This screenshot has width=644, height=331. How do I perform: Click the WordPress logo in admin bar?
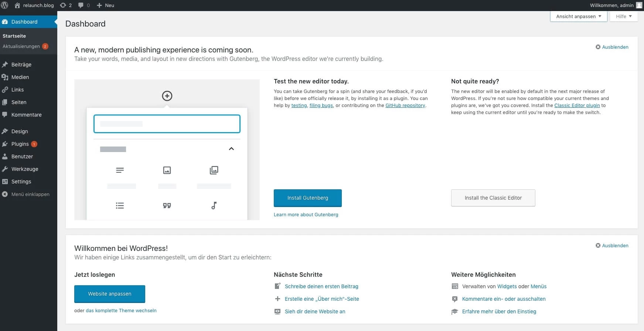click(5, 5)
